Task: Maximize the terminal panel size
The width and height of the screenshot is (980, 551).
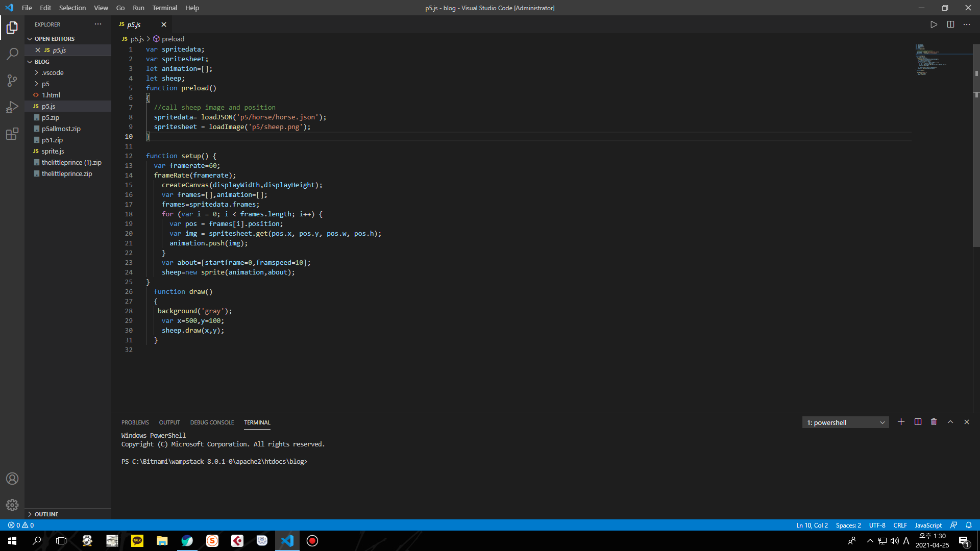Action: pos(950,422)
